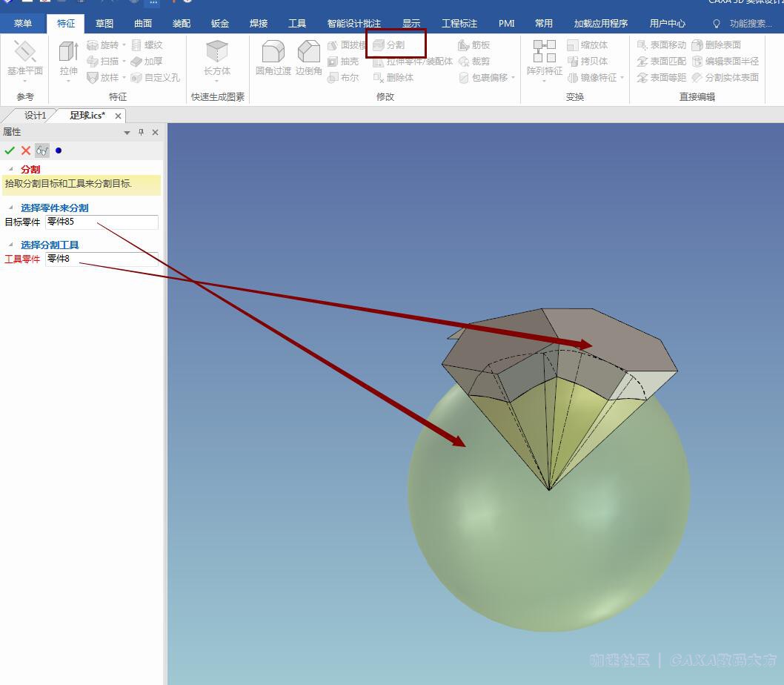Close the 足球.ics document tab
This screenshot has width=784, height=685.
118,116
